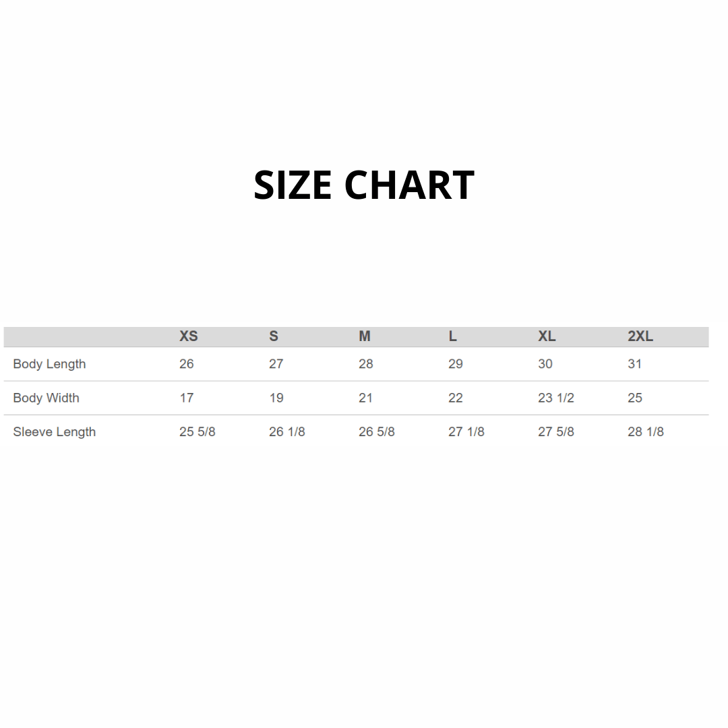Click the SIZE CHART heading
This screenshot has width=728, height=728.
click(364, 185)
